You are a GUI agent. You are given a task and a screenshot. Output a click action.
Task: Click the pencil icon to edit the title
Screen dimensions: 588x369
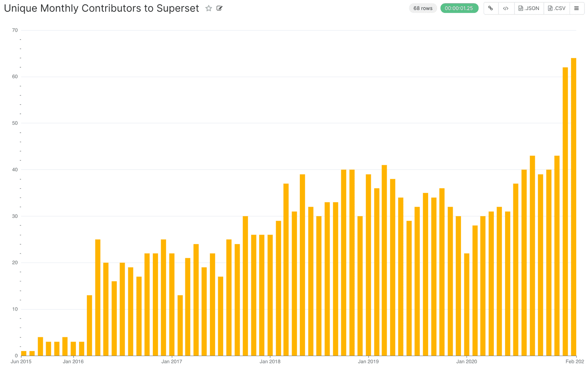point(219,8)
